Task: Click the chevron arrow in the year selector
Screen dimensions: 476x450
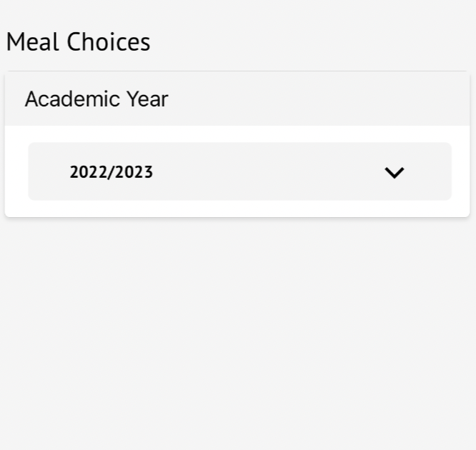Action: (x=395, y=172)
